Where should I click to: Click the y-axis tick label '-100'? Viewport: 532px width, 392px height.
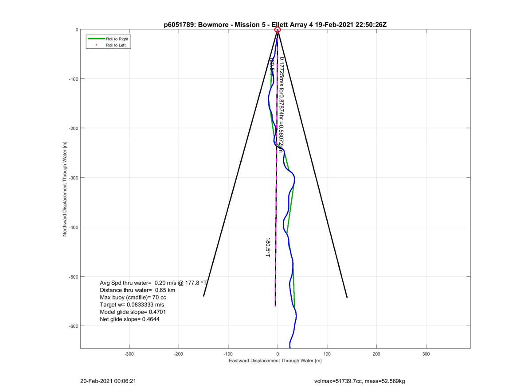74,79
